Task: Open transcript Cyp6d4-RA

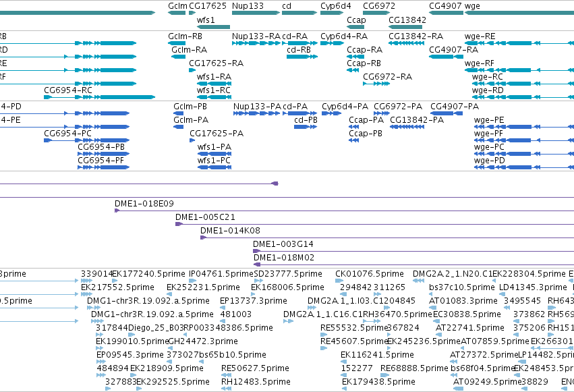Action: tap(344, 36)
